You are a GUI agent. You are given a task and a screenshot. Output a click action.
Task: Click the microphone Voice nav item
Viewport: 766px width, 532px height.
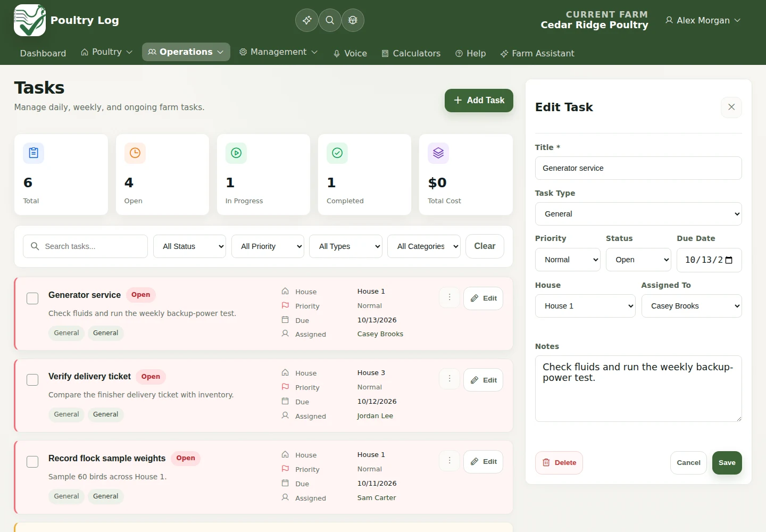click(350, 53)
